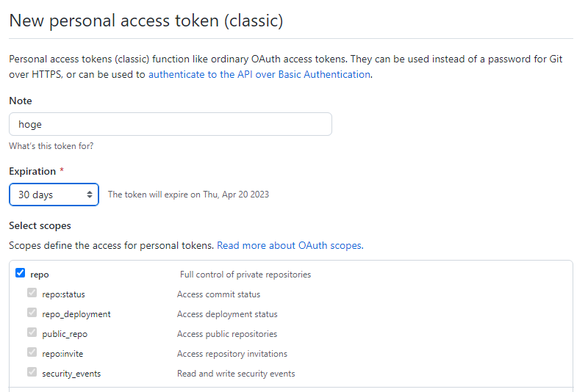
Task: Follow the 'Read more about OAuth scopes' link
Action: click(289, 245)
